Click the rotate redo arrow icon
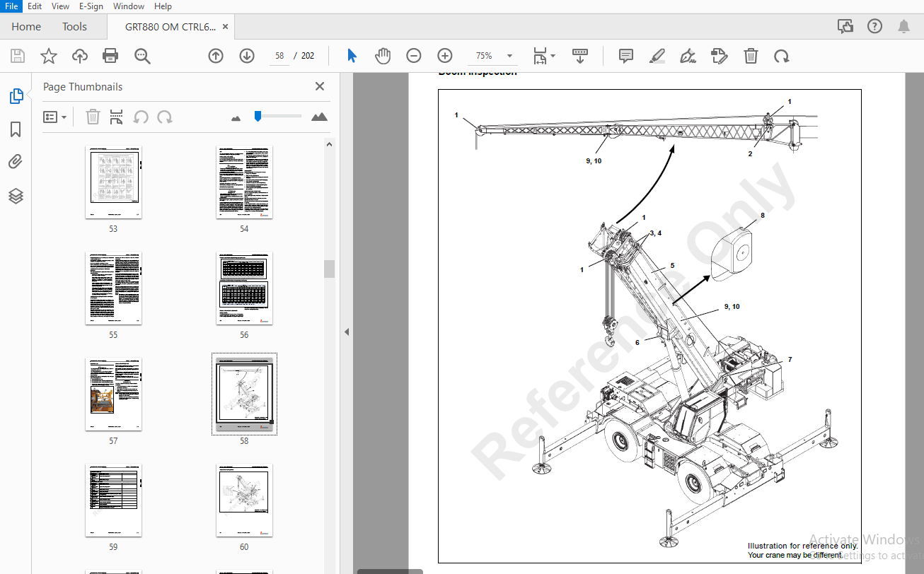924x574 pixels. tap(781, 56)
